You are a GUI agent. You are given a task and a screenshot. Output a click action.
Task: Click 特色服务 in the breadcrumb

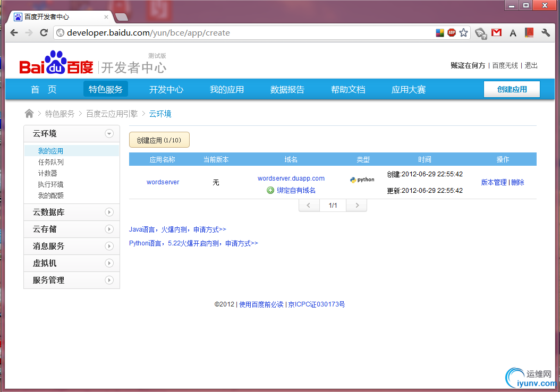pos(60,114)
